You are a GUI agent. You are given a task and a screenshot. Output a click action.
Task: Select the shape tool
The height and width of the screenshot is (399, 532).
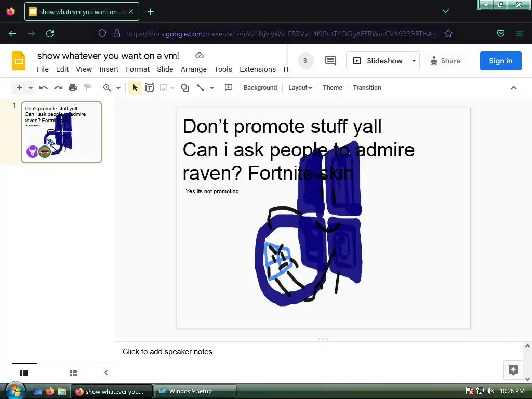point(185,88)
